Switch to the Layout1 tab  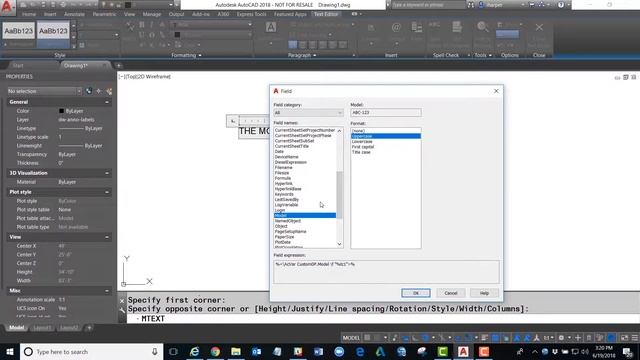coord(42,327)
